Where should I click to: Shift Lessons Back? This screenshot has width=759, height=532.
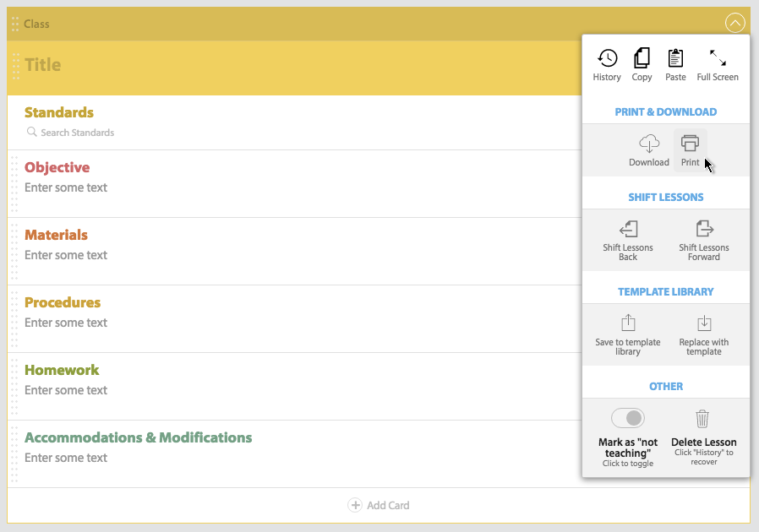pyautogui.click(x=628, y=242)
